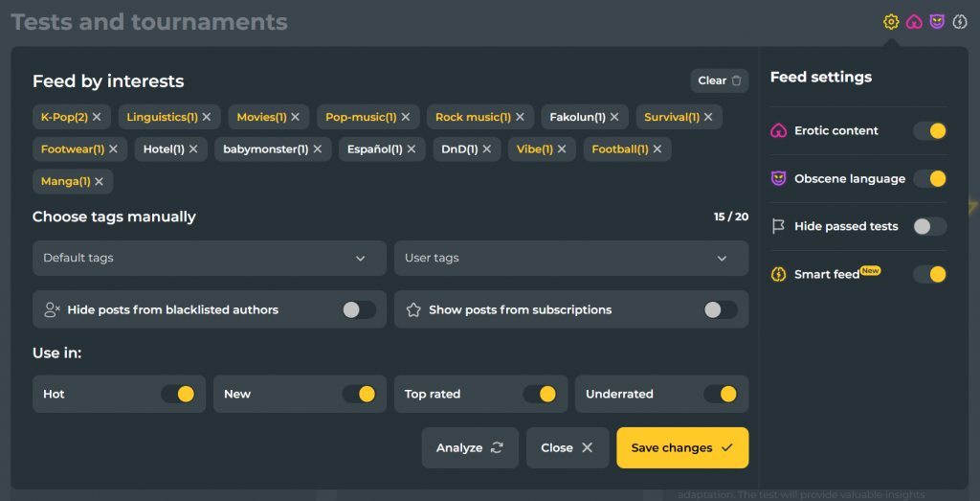Expand the User tags dropdown
This screenshot has height=501, width=980.
pyautogui.click(x=570, y=259)
